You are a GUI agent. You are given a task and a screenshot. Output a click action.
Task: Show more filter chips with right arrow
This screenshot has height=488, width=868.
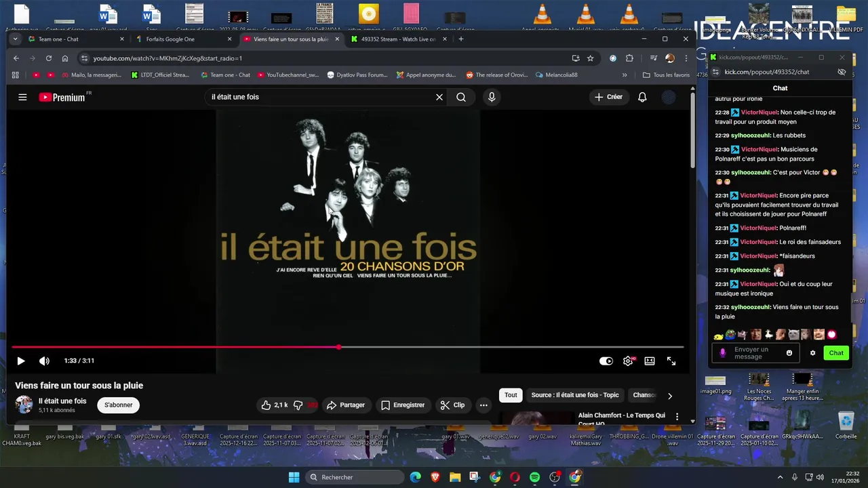(x=670, y=396)
